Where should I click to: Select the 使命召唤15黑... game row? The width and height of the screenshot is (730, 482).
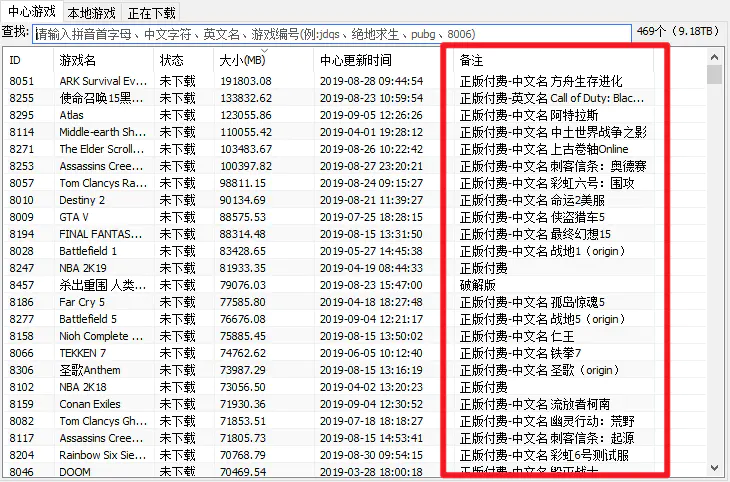click(355, 98)
